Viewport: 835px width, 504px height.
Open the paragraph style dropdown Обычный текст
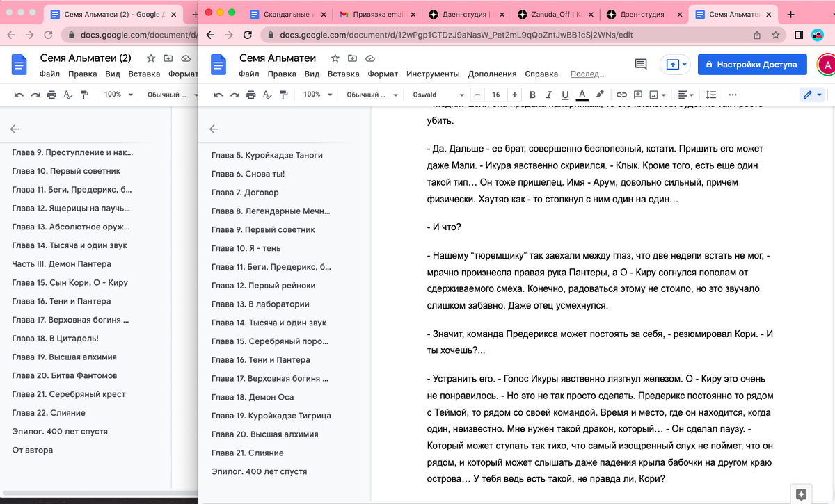tap(370, 94)
